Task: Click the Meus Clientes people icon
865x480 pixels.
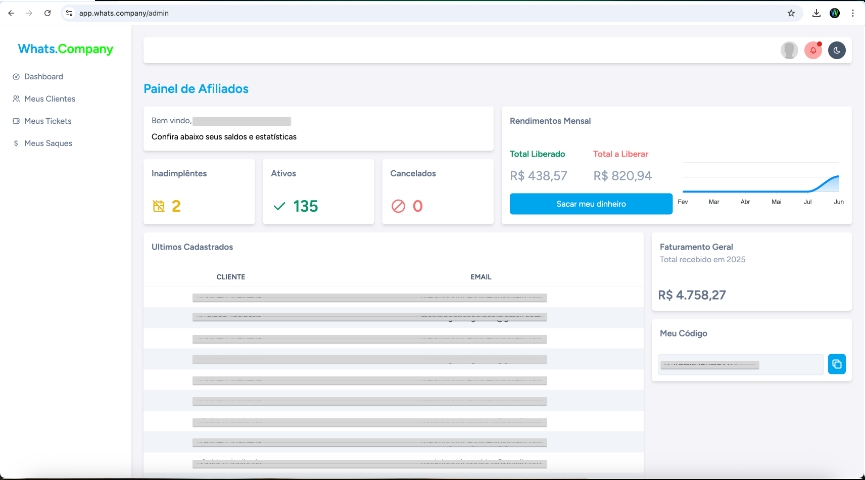Action: [16, 99]
